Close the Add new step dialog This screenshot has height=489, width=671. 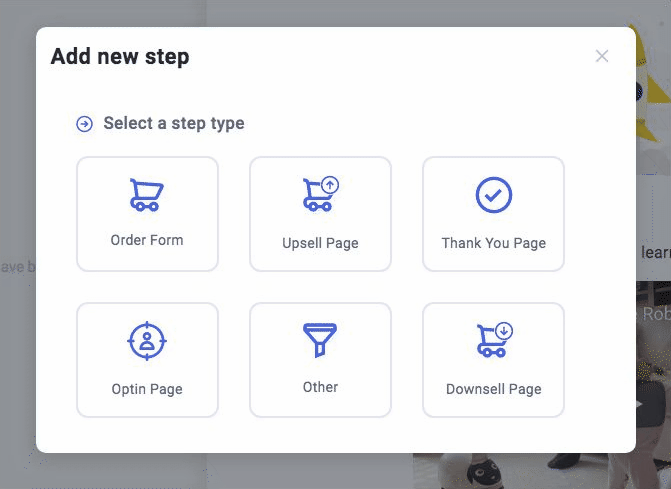point(602,56)
